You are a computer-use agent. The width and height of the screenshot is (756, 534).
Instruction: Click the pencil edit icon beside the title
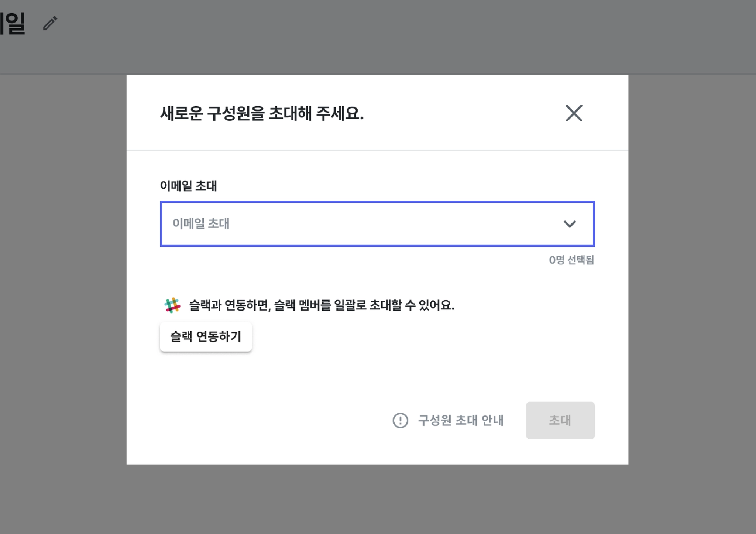pos(50,23)
